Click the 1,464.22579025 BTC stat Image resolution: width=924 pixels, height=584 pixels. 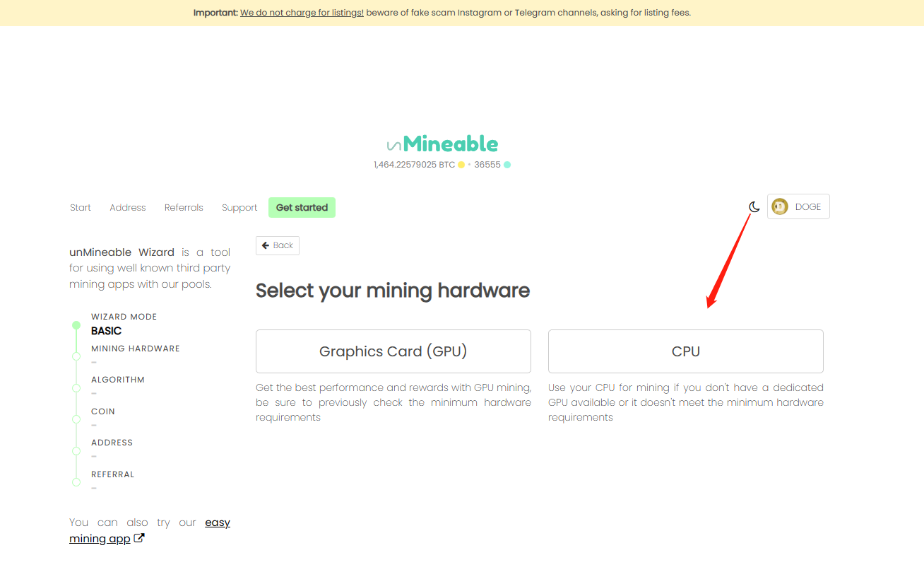414,165
